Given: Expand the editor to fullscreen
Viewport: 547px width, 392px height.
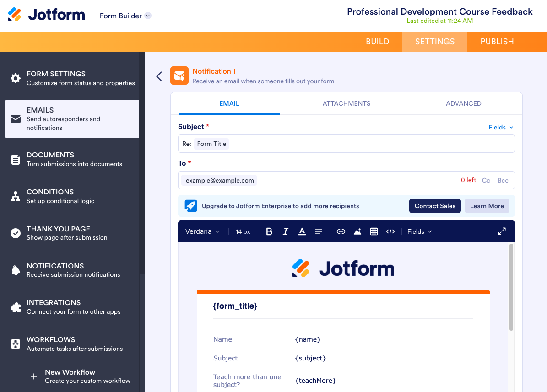Looking at the screenshot, I should [502, 231].
